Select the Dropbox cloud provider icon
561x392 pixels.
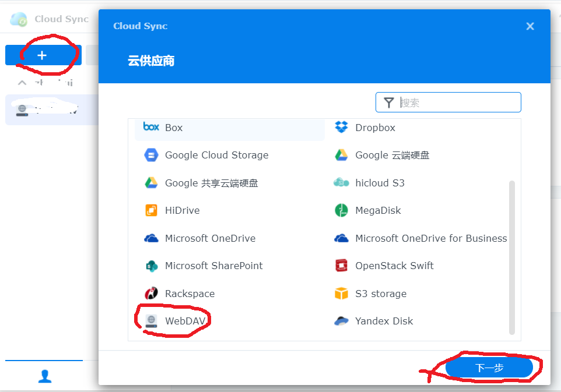coord(341,128)
